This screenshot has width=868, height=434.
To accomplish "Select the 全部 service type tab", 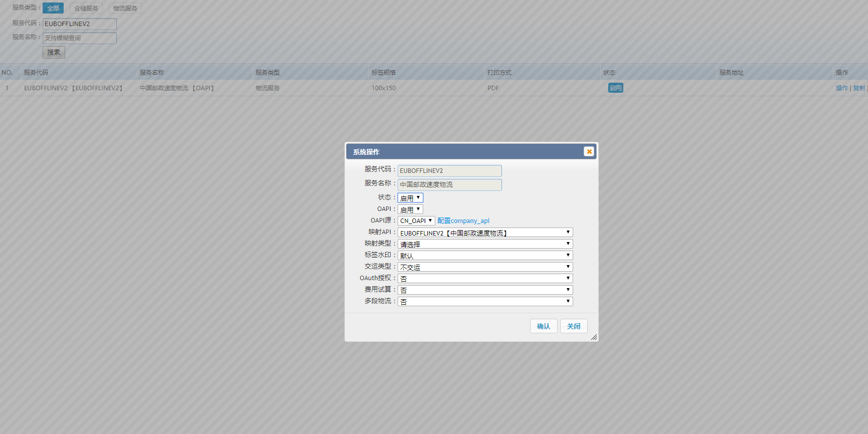I will coord(53,9).
